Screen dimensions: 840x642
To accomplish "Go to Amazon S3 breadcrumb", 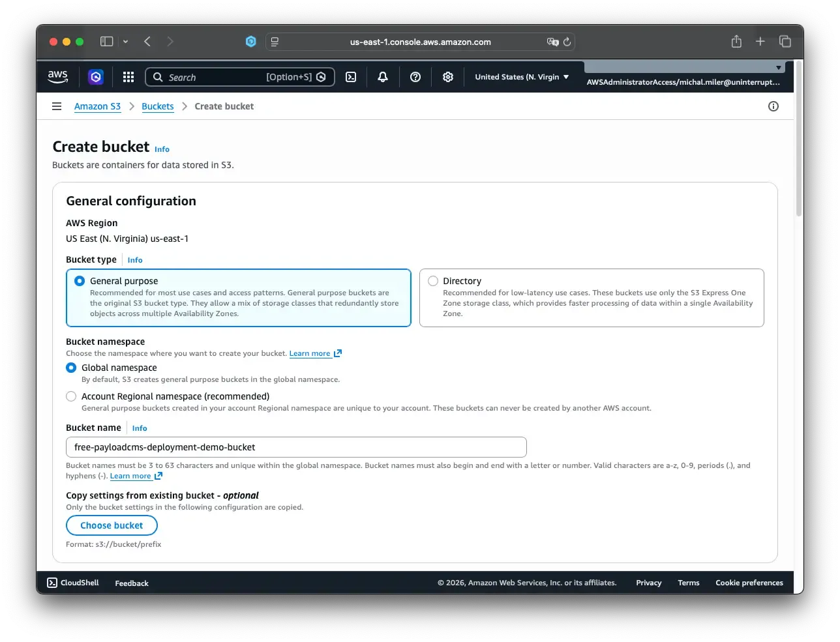I will click(x=97, y=106).
